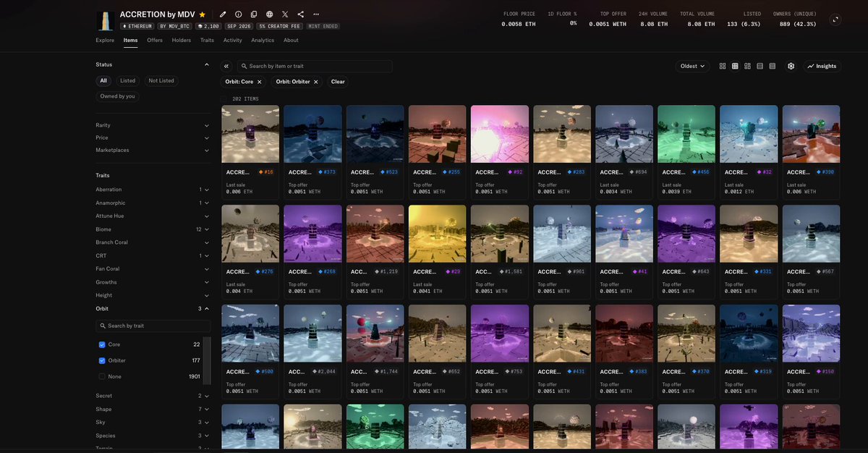The width and height of the screenshot is (868, 453).
Task: Toggle the Owned by you filter
Action: tap(118, 96)
